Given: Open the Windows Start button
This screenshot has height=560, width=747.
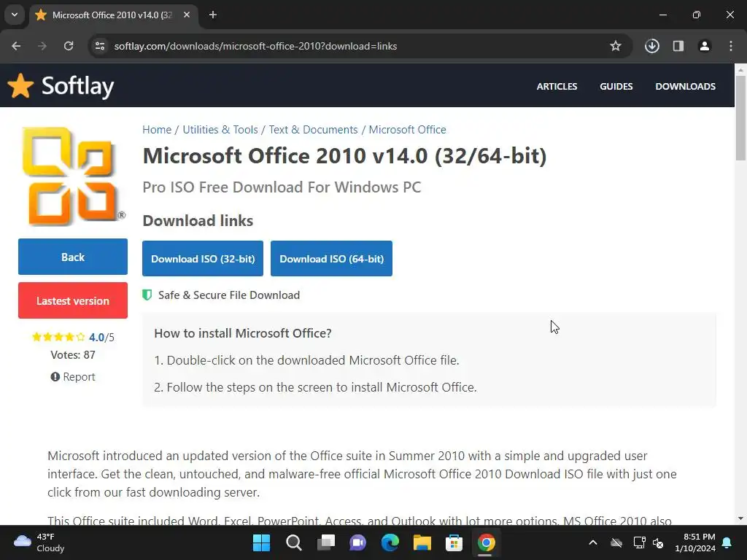Looking at the screenshot, I should pos(261,542).
